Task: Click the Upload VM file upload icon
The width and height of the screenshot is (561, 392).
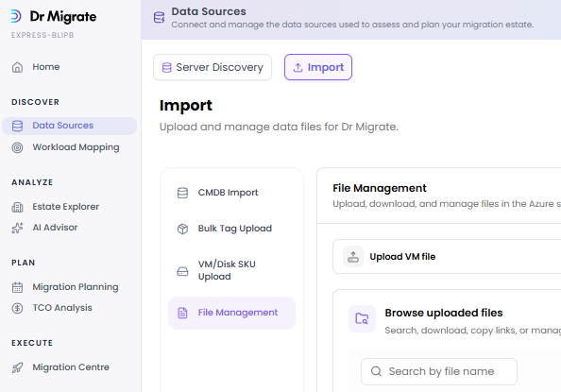Action: (353, 257)
